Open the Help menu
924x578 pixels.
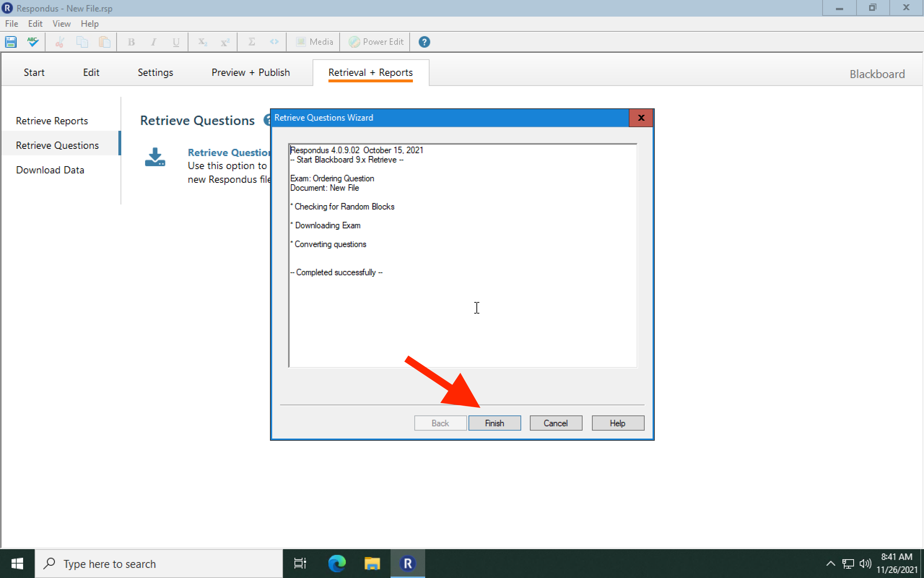click(x=90, y=24)
